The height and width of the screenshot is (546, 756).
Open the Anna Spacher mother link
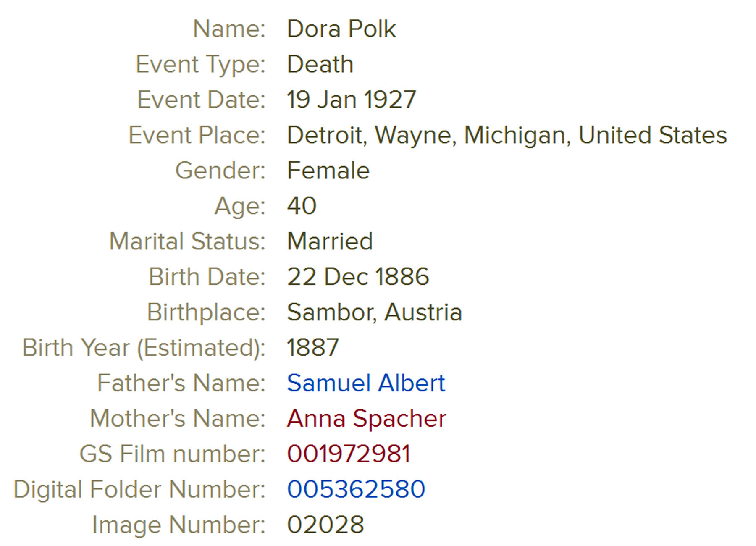(366, 418)
